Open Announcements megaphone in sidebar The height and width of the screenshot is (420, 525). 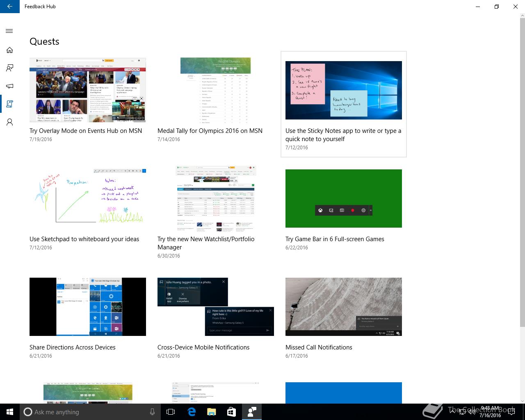click(9, 86)
